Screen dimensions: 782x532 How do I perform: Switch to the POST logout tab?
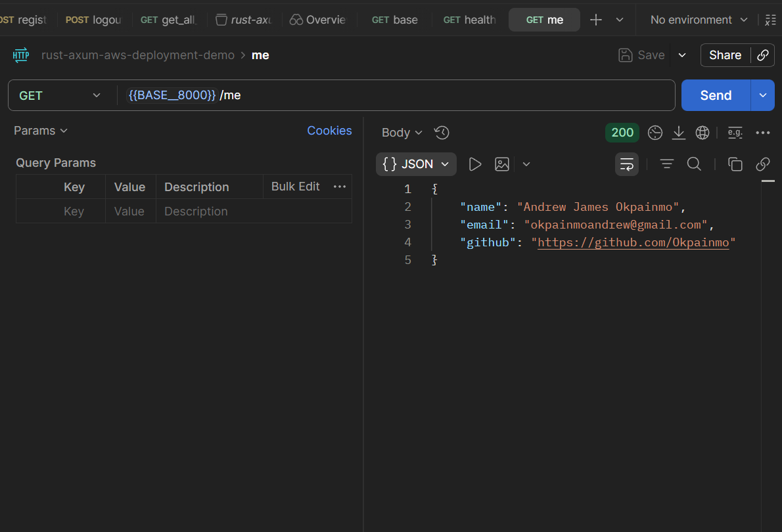93,20
